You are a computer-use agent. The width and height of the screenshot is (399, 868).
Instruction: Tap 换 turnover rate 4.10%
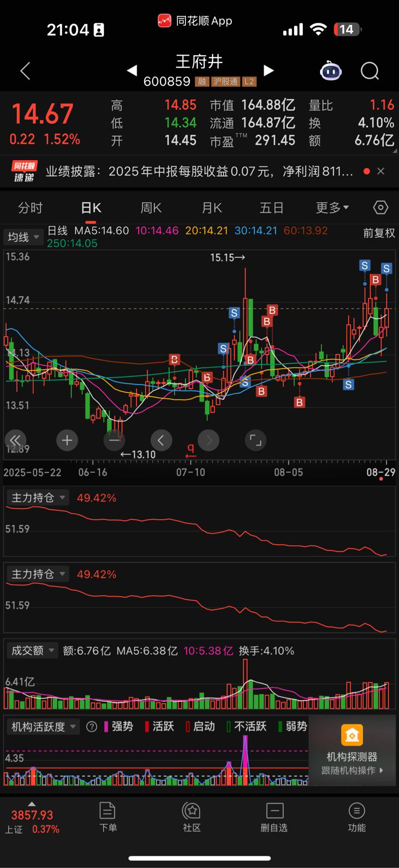tap(376, 123)
